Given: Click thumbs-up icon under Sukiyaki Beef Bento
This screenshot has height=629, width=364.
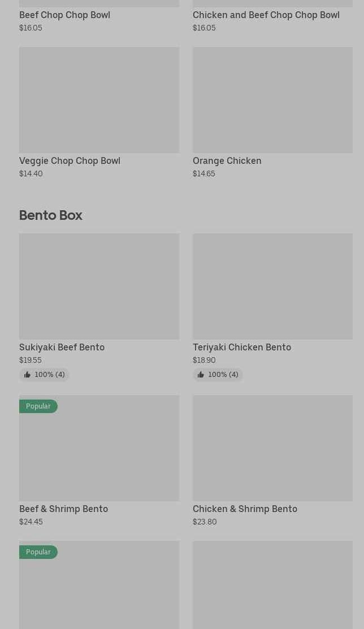Looking at the screenshot, I should pos(27,375).
